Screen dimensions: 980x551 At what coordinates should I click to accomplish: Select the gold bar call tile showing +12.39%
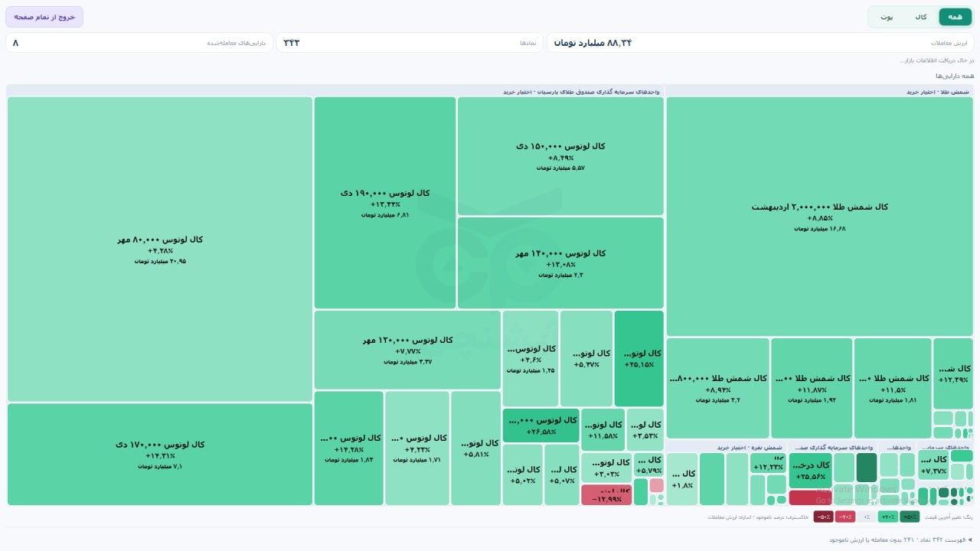point(953,373)
